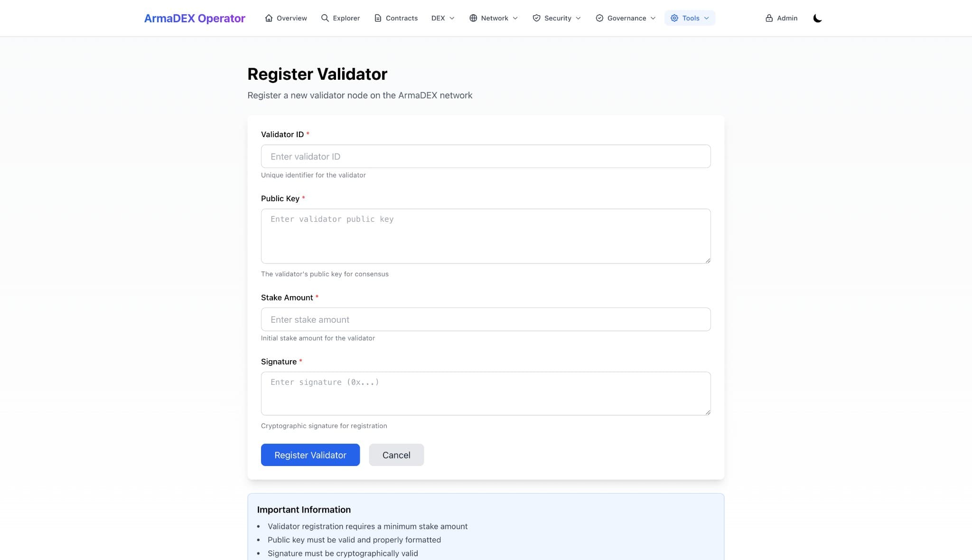Viewport: 972px width, 560px height.
Task: Click the badge icon next to Governance
Action: pyautogui.click(x=598, y=18)
